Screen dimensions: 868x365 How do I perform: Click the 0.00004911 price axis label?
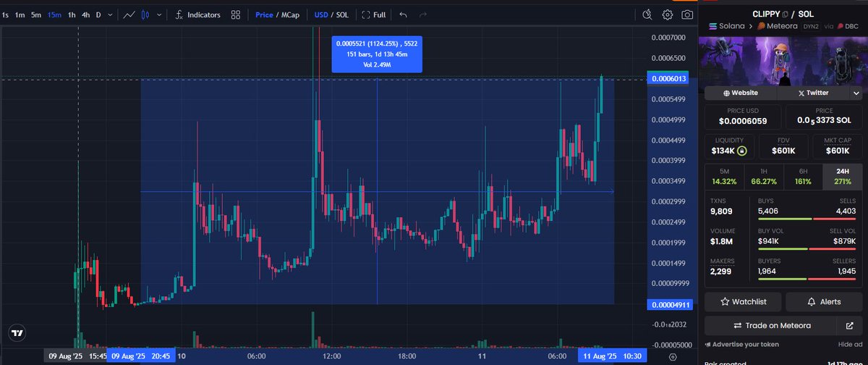[x=668, y=305]
